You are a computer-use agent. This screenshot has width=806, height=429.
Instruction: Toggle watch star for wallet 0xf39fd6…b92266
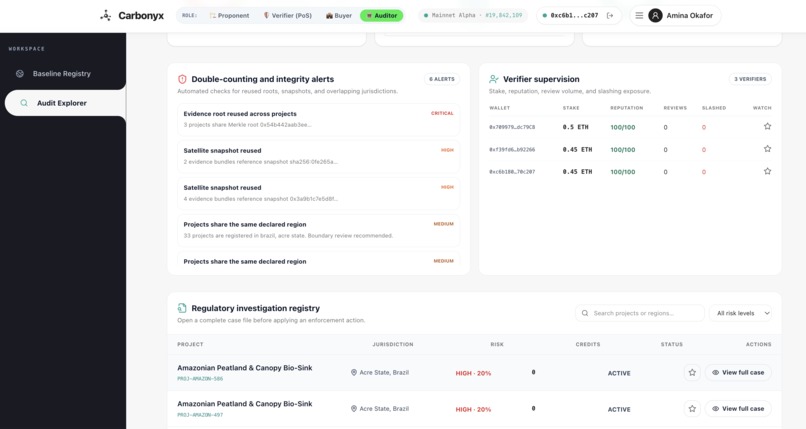click(x=767, y=149)
